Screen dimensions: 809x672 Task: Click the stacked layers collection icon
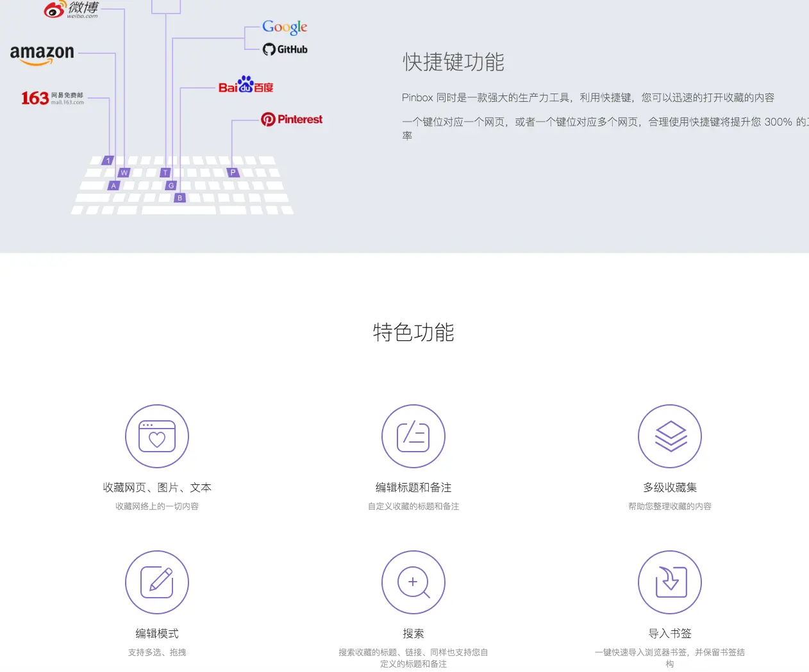670,436
